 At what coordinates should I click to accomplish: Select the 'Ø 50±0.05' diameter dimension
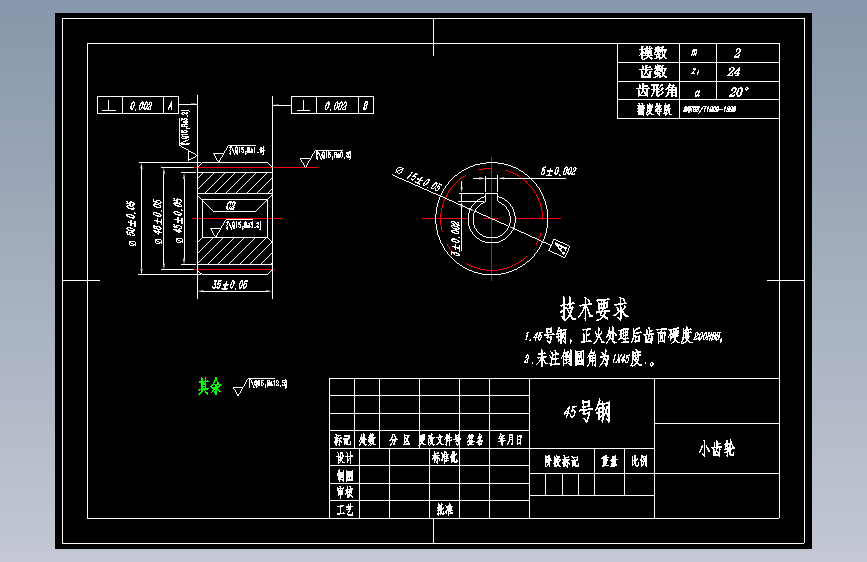[x=132, y=223]
